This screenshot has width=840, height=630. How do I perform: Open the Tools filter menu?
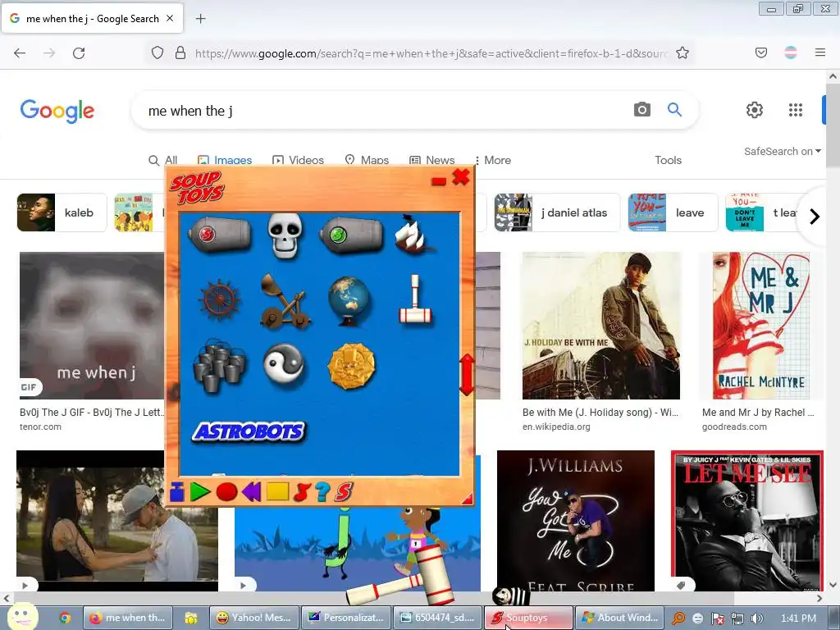(x=668, y=160)
